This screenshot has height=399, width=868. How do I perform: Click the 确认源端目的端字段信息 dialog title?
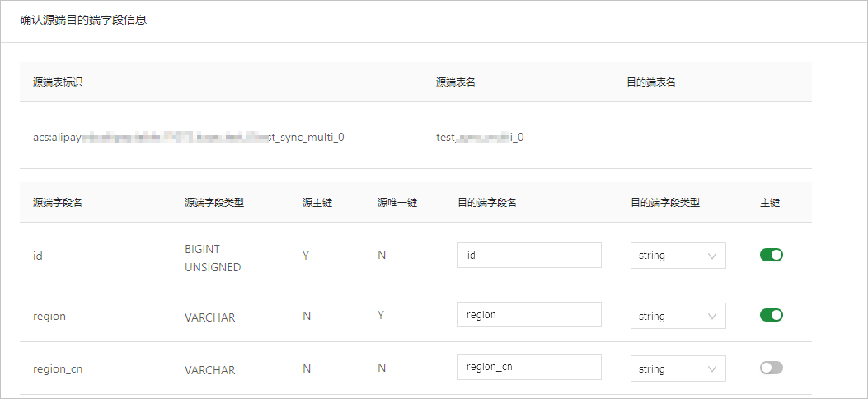coord(83,21)
